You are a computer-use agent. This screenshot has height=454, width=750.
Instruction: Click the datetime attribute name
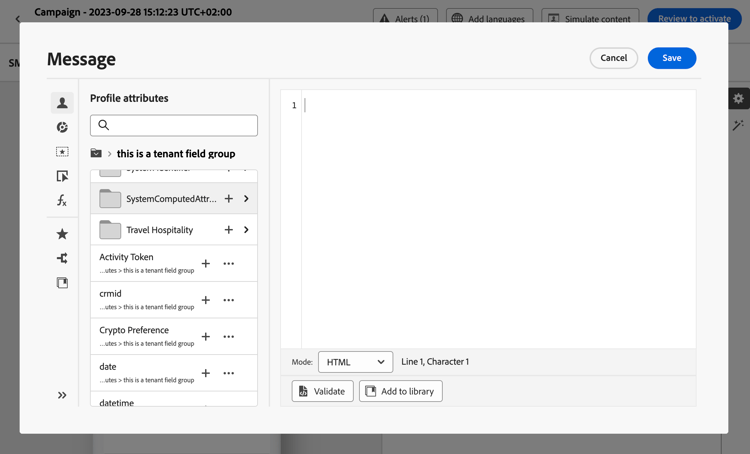(x=117, y=403)
